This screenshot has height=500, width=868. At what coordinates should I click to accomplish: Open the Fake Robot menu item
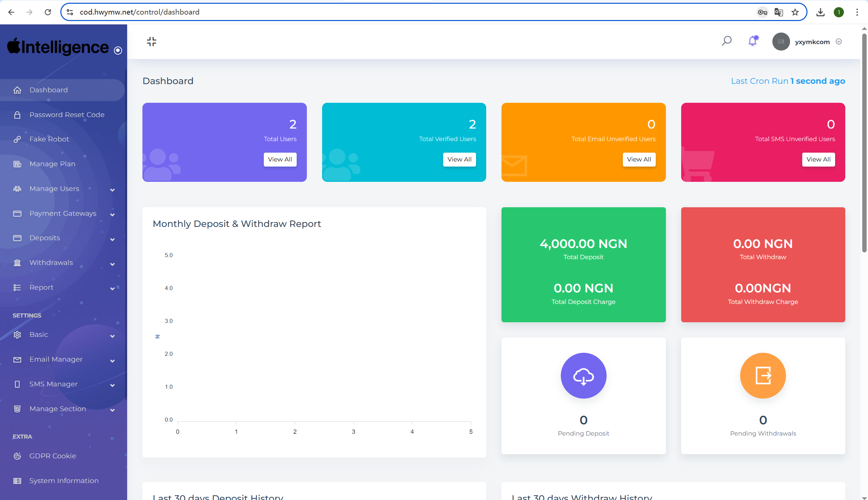49,139
